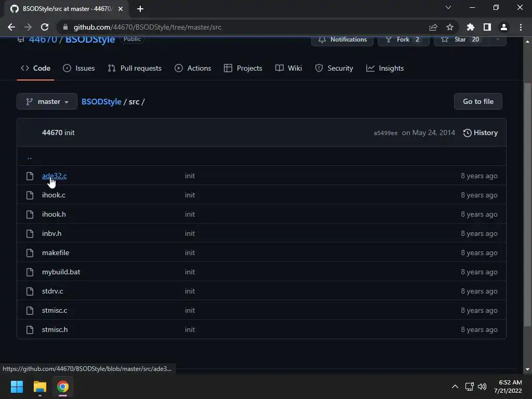Open the commit History link

click(481, 133)
